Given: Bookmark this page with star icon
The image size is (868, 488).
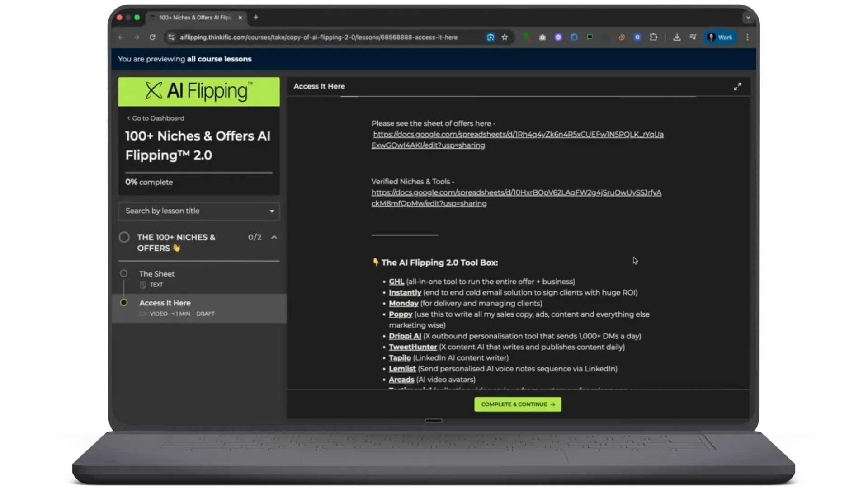Looking at the screenshot, I should point(505,38).
